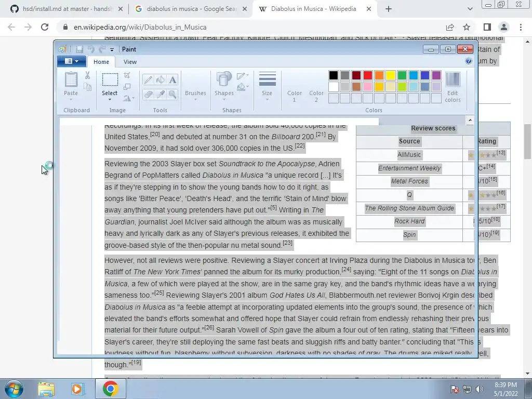
Task: Select the Diabolus in Musica Wikipedia tab
Action: tap(314, 9)
